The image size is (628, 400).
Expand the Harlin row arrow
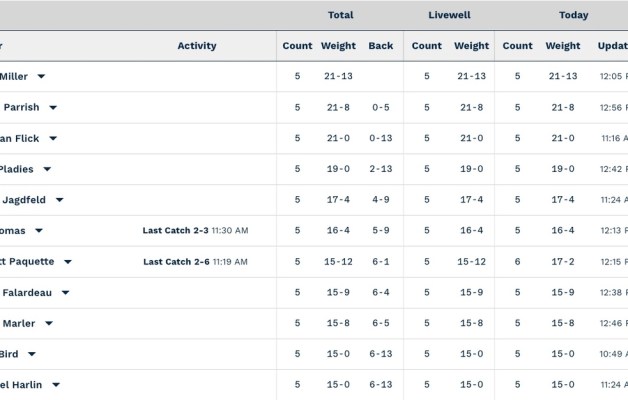[56, 385]
